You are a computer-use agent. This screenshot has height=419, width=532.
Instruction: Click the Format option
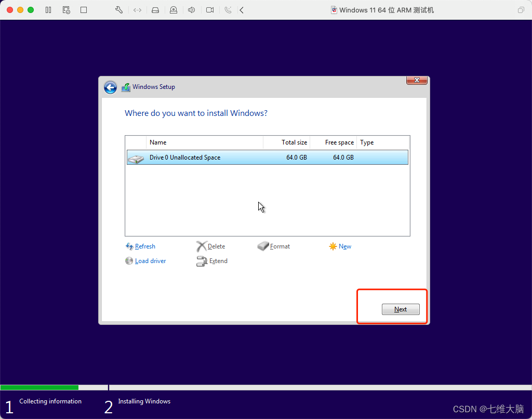(x=280, y=246)
